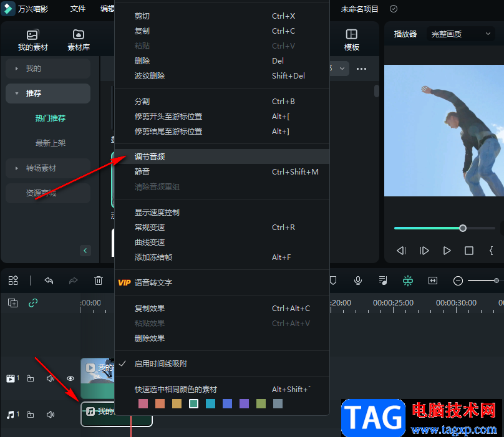
Task: Pick the purple color swatch
Action: pyautogui.click(x=245, y=403)
